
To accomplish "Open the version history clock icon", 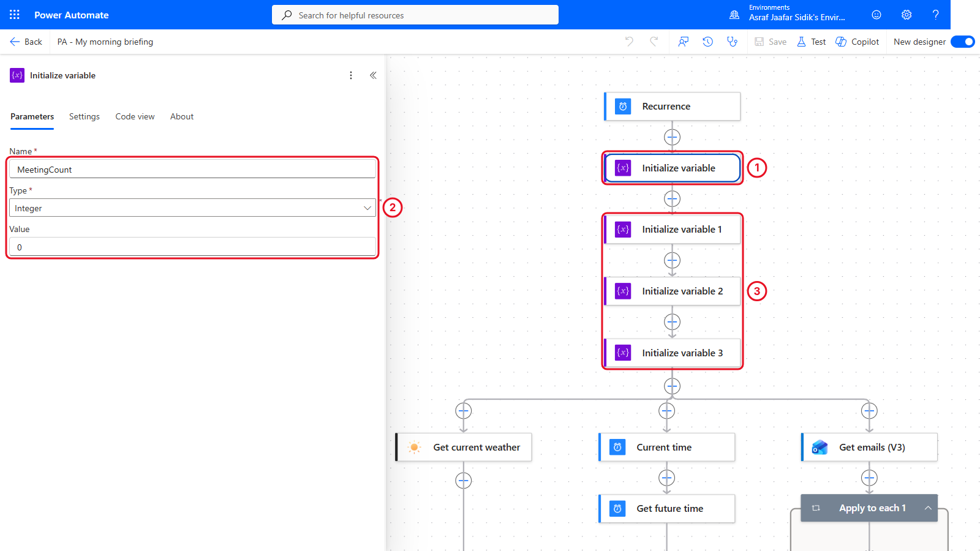I will [x=707, y=42].
